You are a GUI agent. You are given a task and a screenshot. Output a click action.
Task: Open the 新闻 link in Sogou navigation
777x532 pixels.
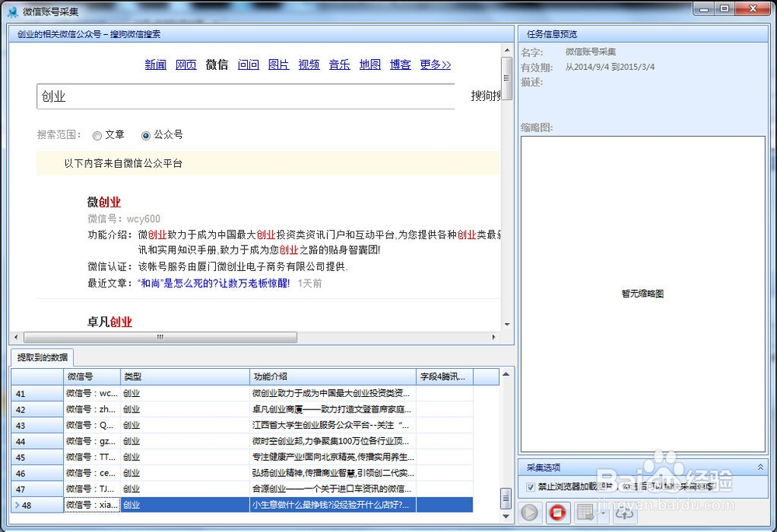(x=155, y=64)
